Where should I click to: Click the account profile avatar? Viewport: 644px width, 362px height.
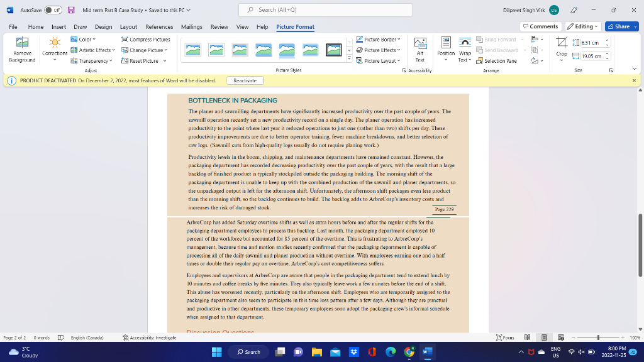pyautogui.click(x=553, y=10)
